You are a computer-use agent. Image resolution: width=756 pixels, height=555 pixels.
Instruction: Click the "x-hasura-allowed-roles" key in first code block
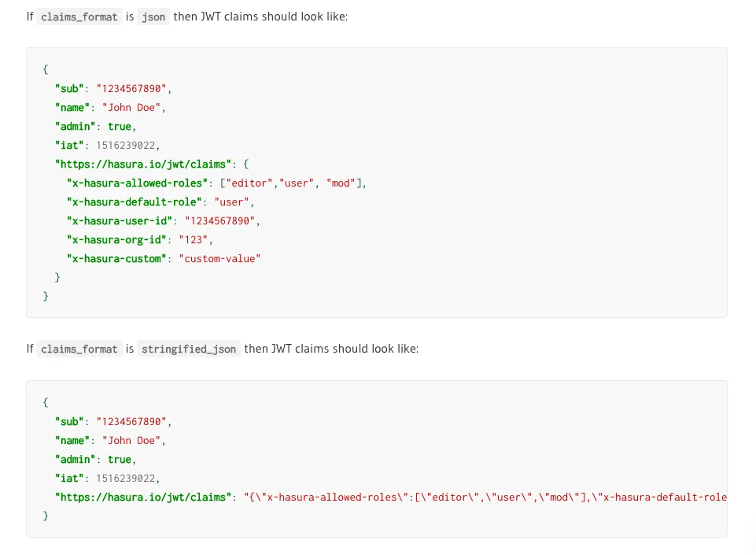[137, 183]
